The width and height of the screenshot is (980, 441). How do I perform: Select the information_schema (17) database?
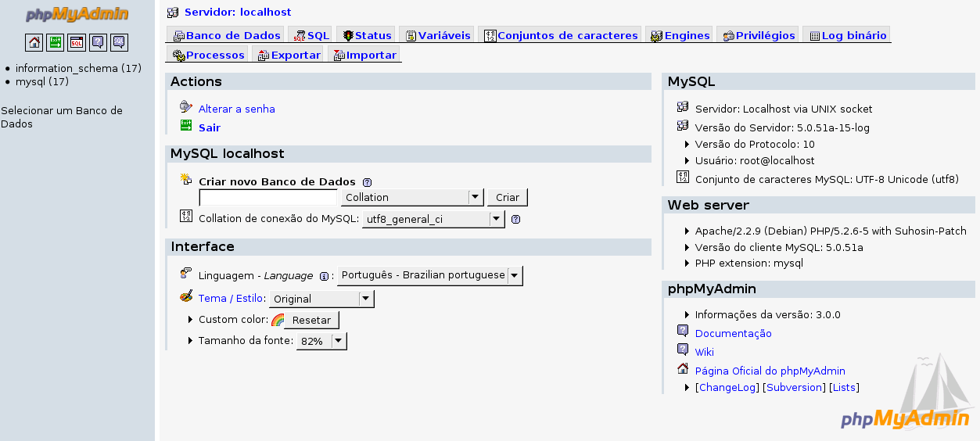(78, 68)
